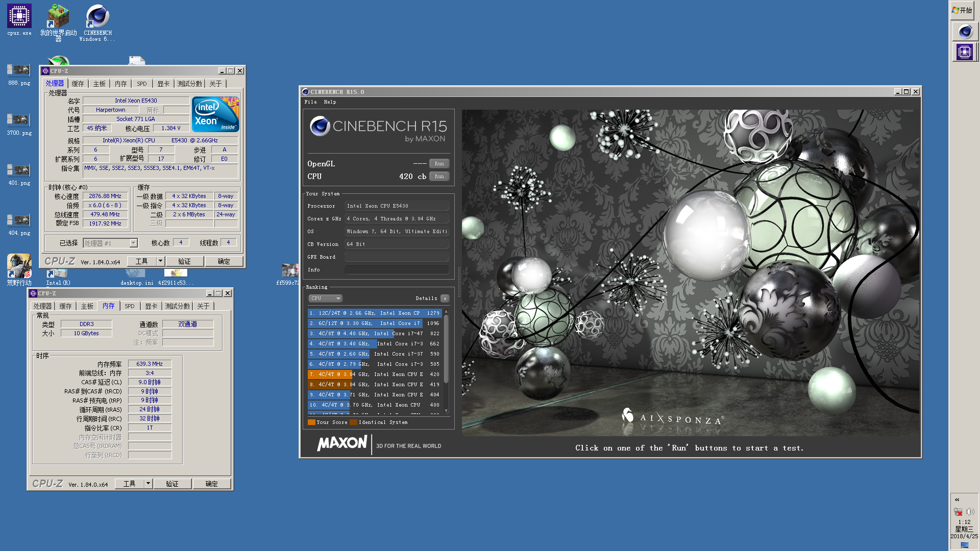Click 验证 button in lower CPU-Z
The width and height of the screenshot is (980, 551).
(x=173, y=484)
